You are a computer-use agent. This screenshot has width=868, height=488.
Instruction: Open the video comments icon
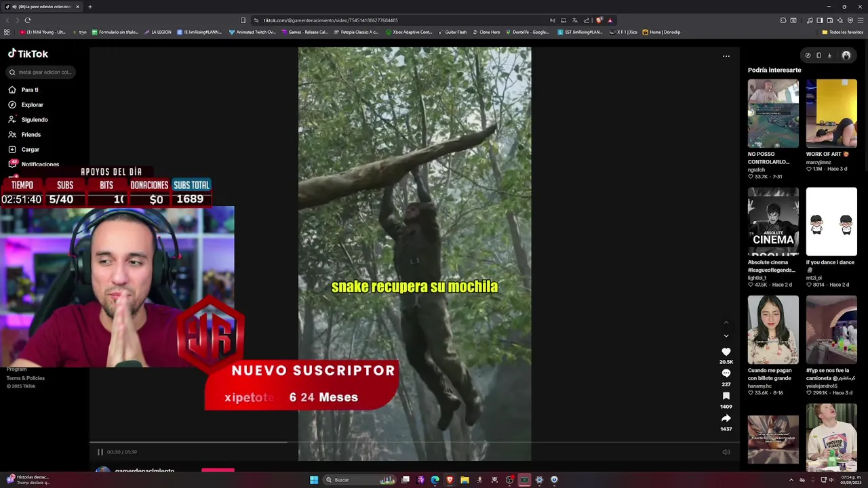726,373
